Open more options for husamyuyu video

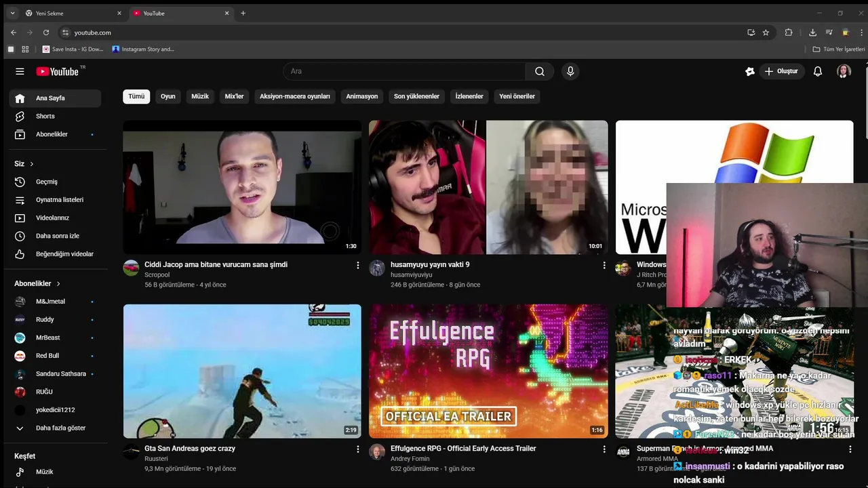[604, 266]
